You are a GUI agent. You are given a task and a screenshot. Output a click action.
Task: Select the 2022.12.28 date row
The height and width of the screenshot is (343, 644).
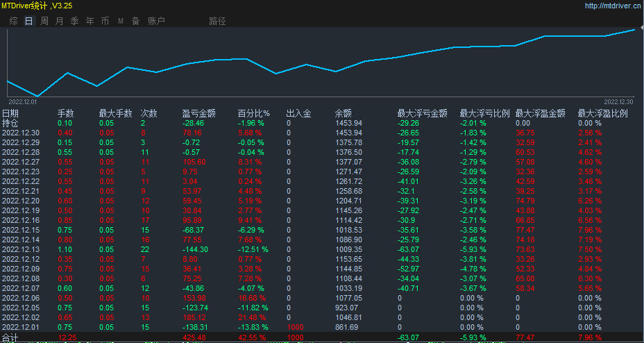pyautogui.click(x=21, y=152)
